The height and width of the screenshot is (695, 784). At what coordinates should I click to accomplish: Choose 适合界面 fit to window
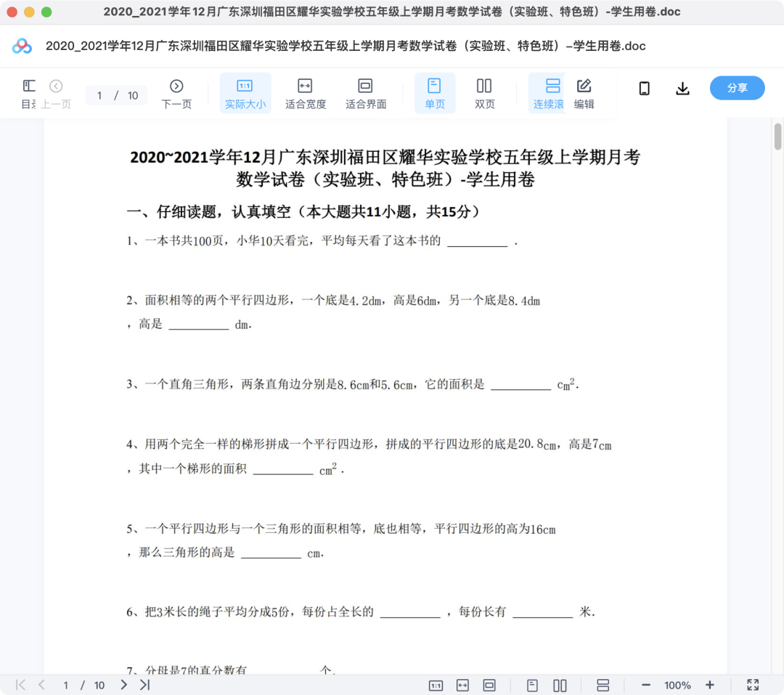365,93
